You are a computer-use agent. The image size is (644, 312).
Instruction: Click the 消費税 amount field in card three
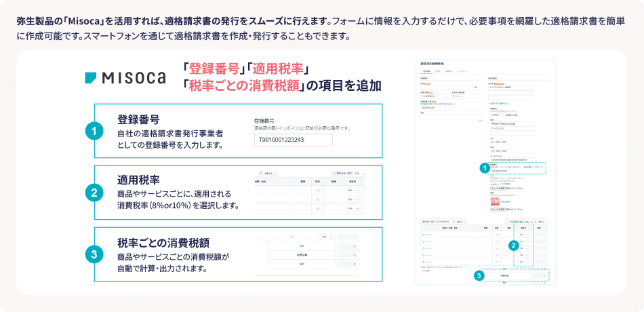(347, 255)
